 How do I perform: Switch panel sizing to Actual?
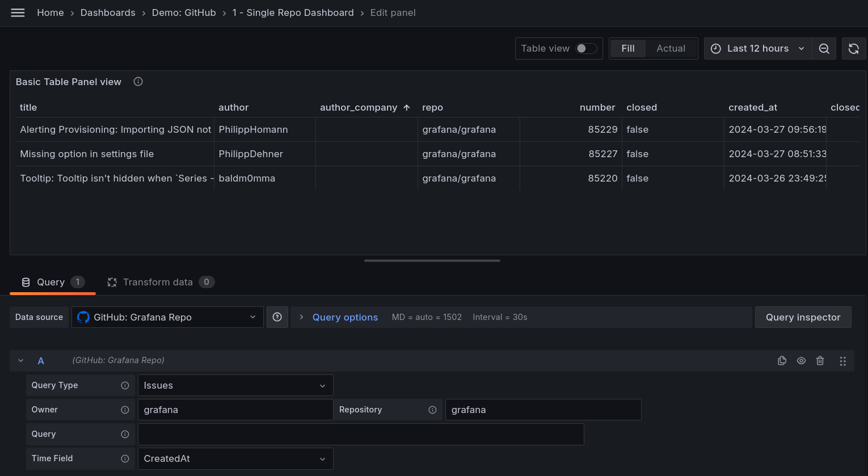pos(671,48)
